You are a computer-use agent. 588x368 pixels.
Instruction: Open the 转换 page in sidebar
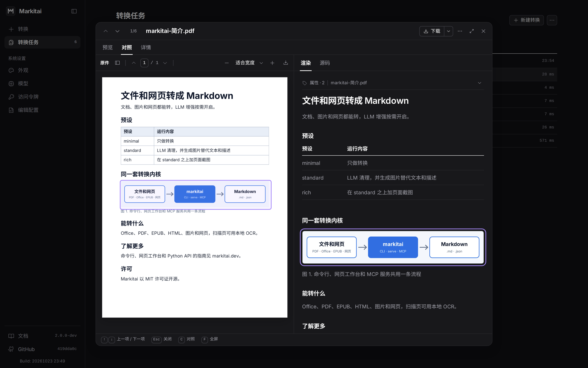pos(42,29)
